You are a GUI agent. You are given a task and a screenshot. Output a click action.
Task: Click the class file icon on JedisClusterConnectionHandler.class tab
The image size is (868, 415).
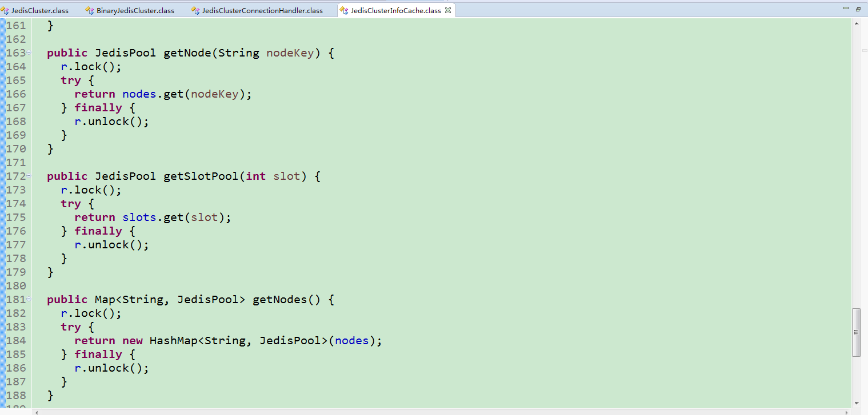195,10
